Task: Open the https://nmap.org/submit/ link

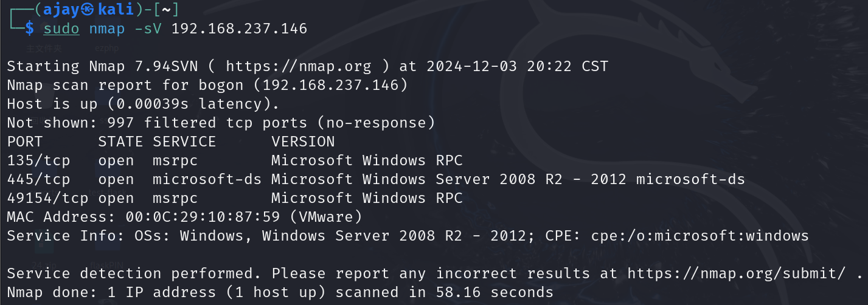Action: click(737, 273)
